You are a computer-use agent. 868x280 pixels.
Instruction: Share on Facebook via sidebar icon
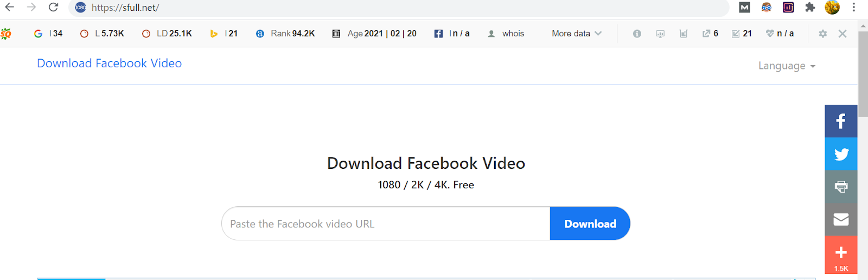click(x=841, y=121)
